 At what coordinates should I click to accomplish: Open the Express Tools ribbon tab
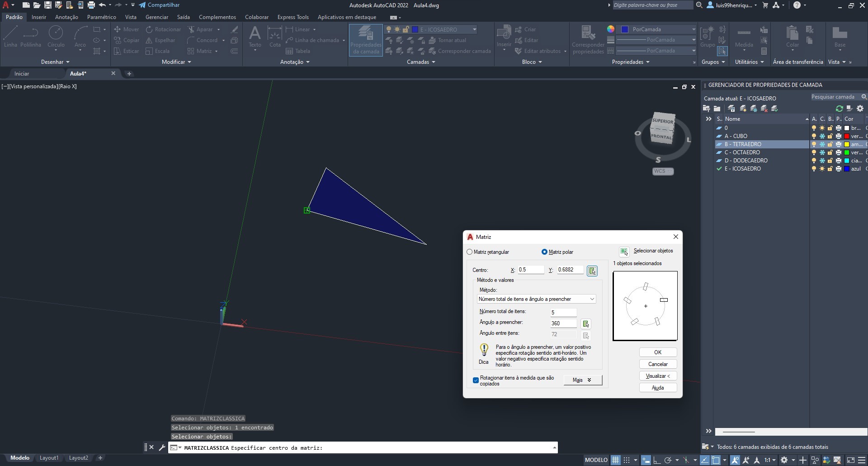293,17
